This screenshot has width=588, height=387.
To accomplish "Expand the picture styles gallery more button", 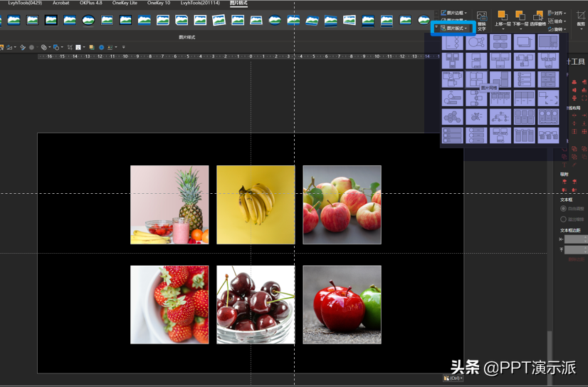I will [x=436, y=26].
